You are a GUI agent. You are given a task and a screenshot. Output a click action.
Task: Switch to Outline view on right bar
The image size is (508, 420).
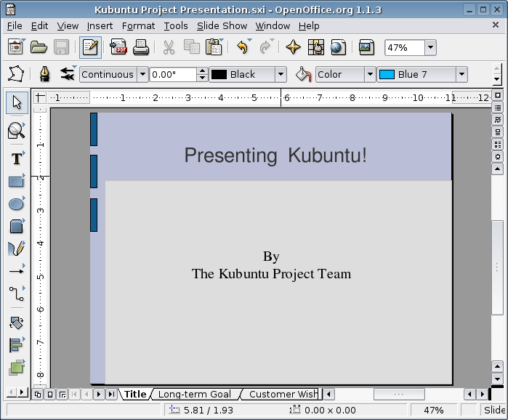(x=498, y=108)
